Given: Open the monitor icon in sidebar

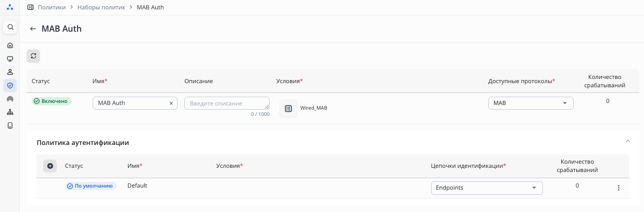Looking at the screenshot, I should click(x=10, y=59).
